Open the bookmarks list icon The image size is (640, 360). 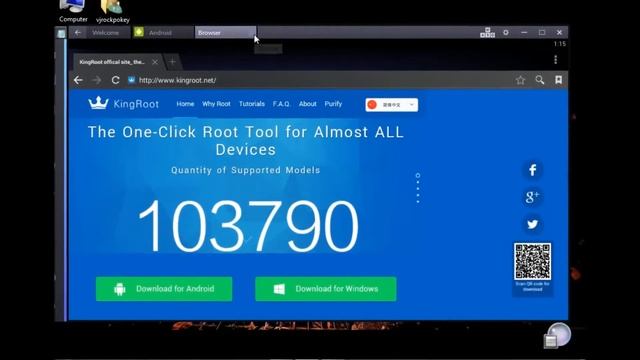coord(558,80)
